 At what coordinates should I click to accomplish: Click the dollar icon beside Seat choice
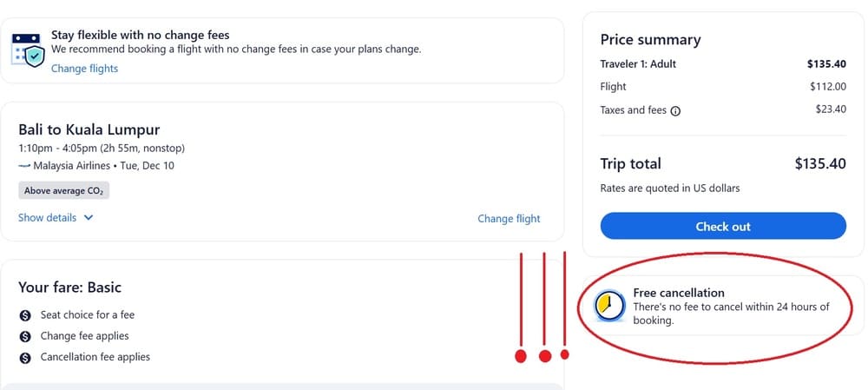tap(25, 315)
